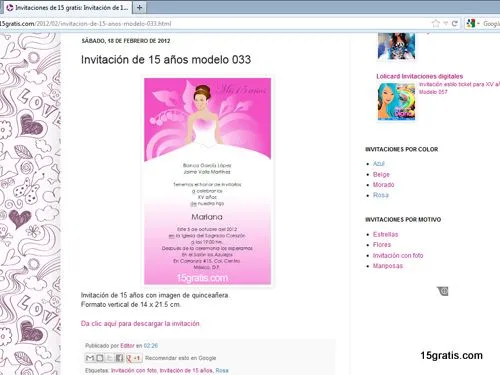Screen dimensions: 500x375
Task: Browse invitations with Mariposas motif
Action: tap(388, 266)
